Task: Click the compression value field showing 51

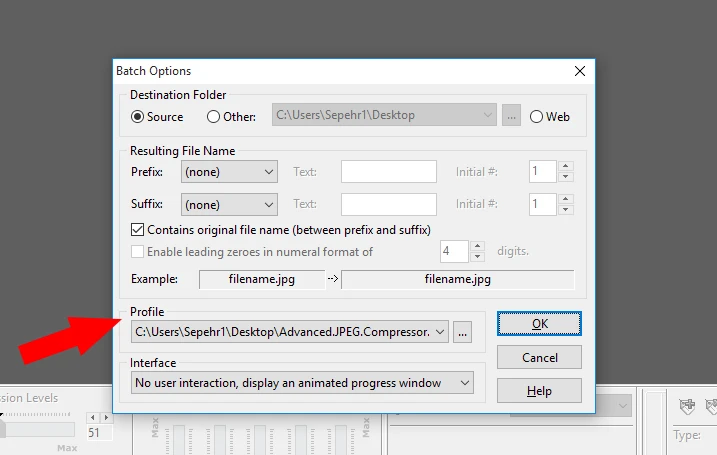Action: (x=99, y=433)
